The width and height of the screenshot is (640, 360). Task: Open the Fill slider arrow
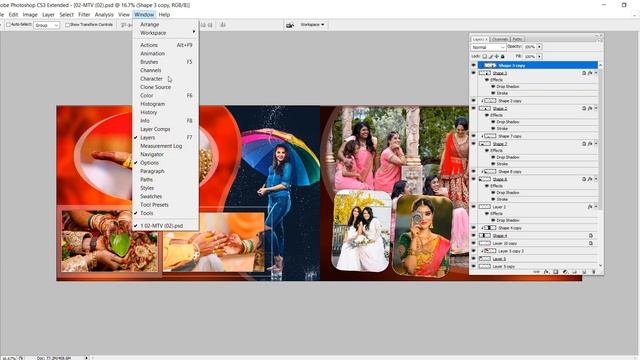point(539,56)
